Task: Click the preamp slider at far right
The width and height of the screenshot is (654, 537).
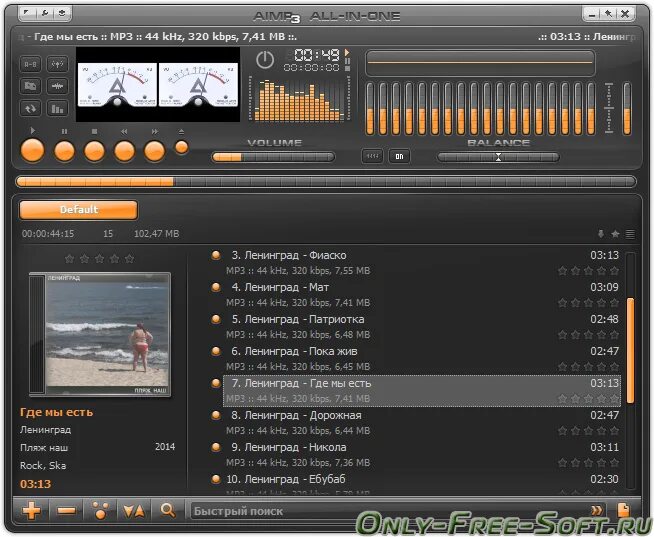Action: [627, 108]
